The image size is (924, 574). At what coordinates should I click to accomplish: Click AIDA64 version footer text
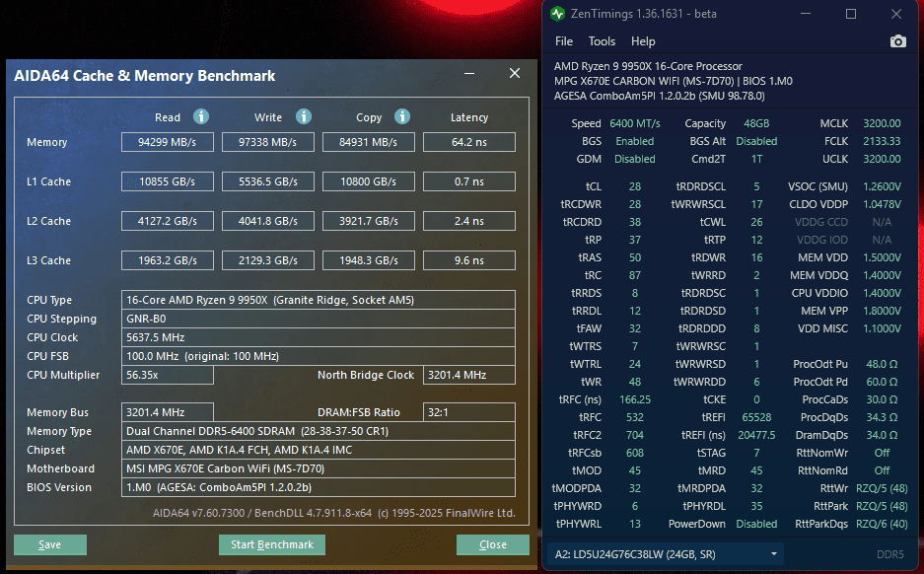tap(334, 513)
